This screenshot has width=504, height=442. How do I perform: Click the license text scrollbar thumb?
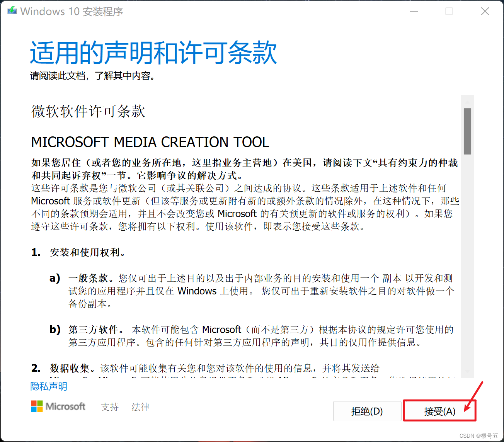pos(467,131)
